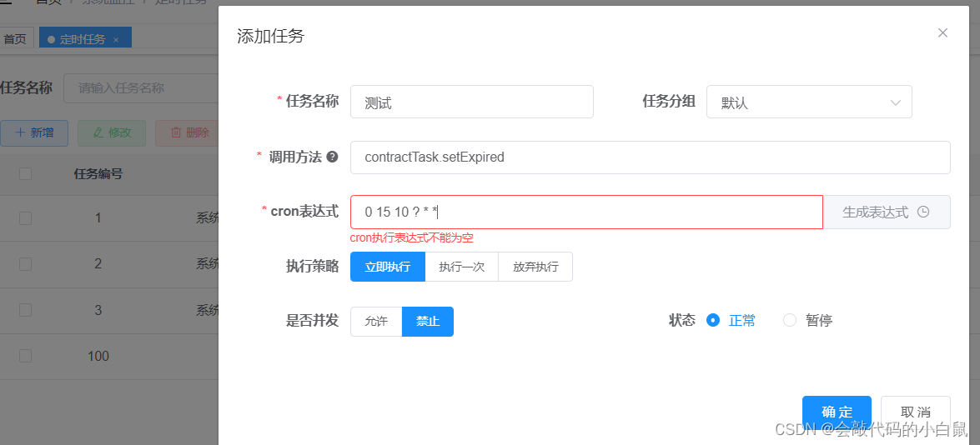Click the 添加任务 dialog title
980x445 pixels.
tap(270, 36)
